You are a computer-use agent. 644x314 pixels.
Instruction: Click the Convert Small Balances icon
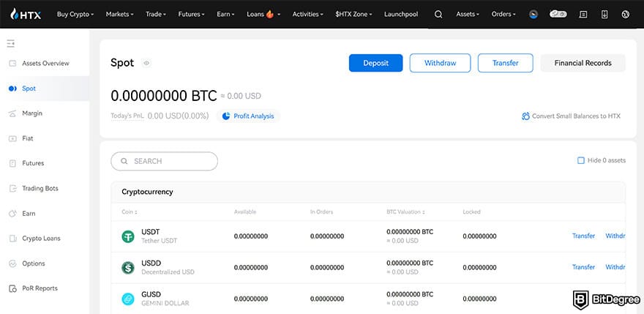[525, 116]
